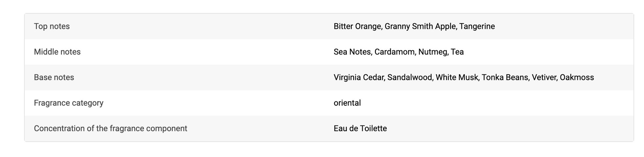Image resolution: width=644 pixels, height=157 pixels.
Task: Click the Middle notes label
Action: [x=57, y=52]
